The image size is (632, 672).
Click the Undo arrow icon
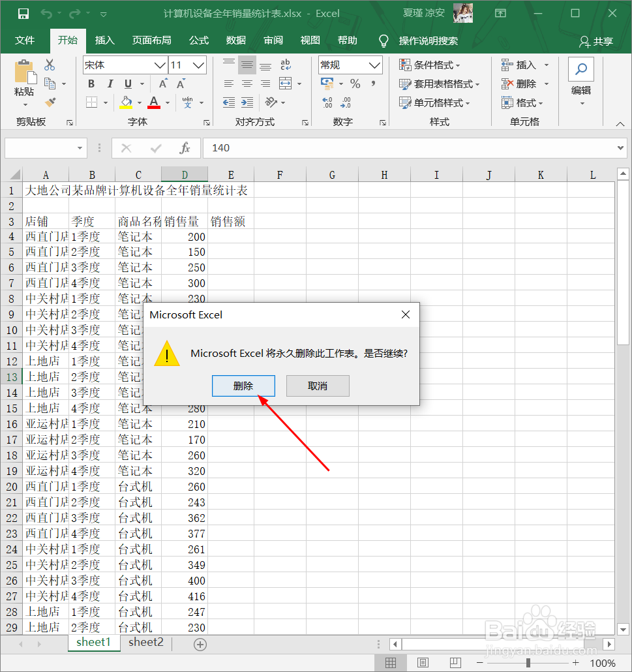46,14
